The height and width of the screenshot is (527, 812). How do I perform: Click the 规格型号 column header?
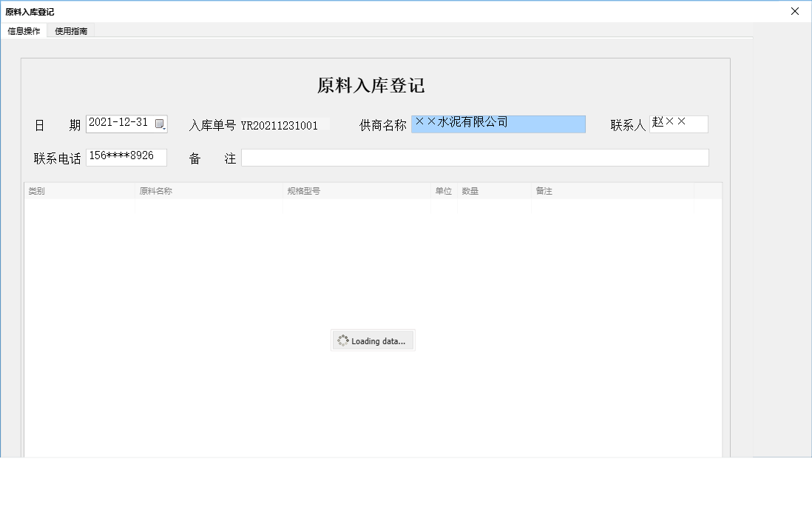coord(303,190)
